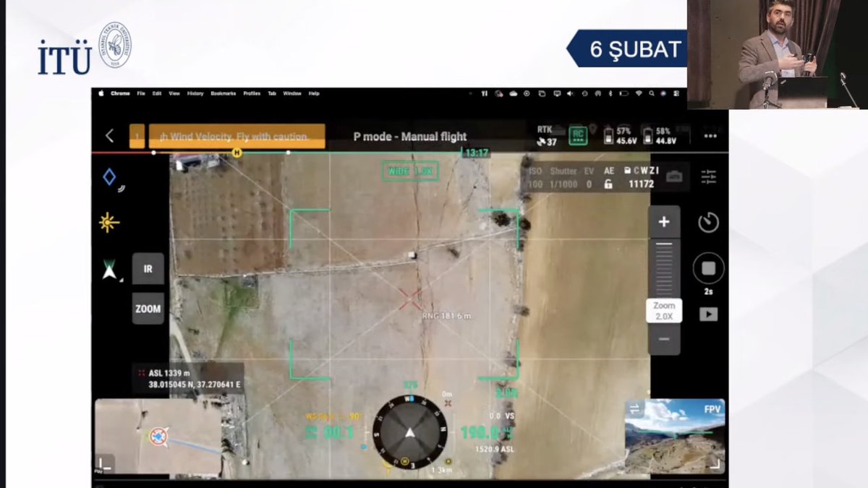This screenshot has width=868, height=488.
Task: Open the P mode - Manual flight status
Action: coord(410,136)
